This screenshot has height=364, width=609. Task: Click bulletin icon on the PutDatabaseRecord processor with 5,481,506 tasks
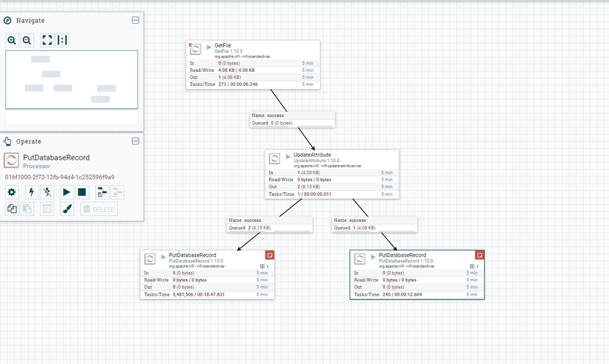point(270,255)
